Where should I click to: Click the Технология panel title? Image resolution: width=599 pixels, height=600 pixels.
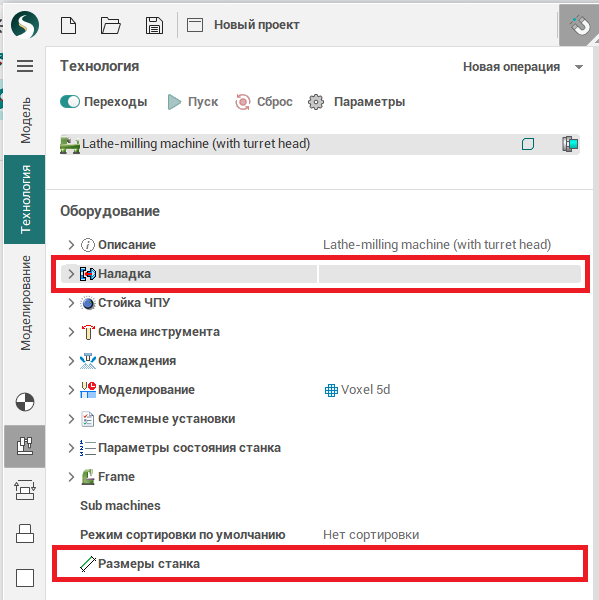pos(100,67)
